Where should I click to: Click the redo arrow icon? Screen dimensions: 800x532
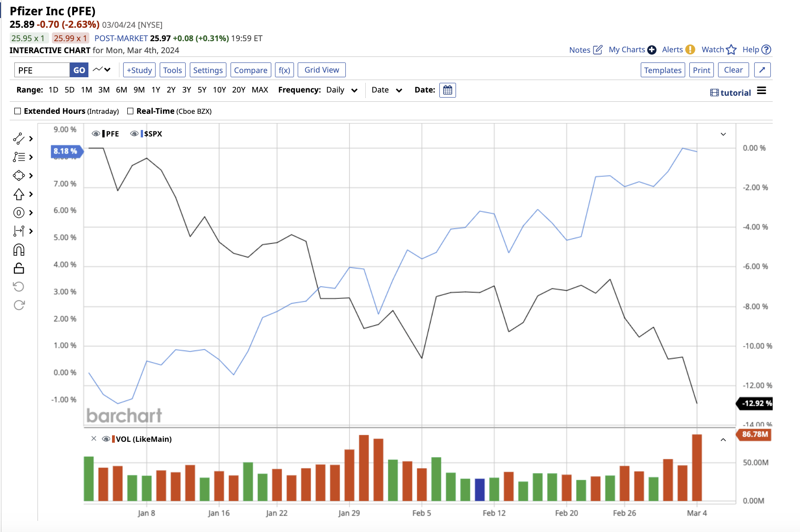(19, 305)
